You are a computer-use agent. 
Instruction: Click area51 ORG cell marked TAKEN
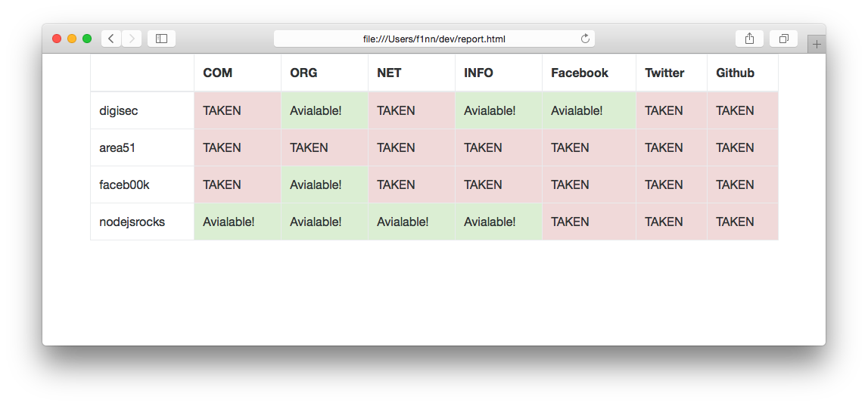[325, 147]
